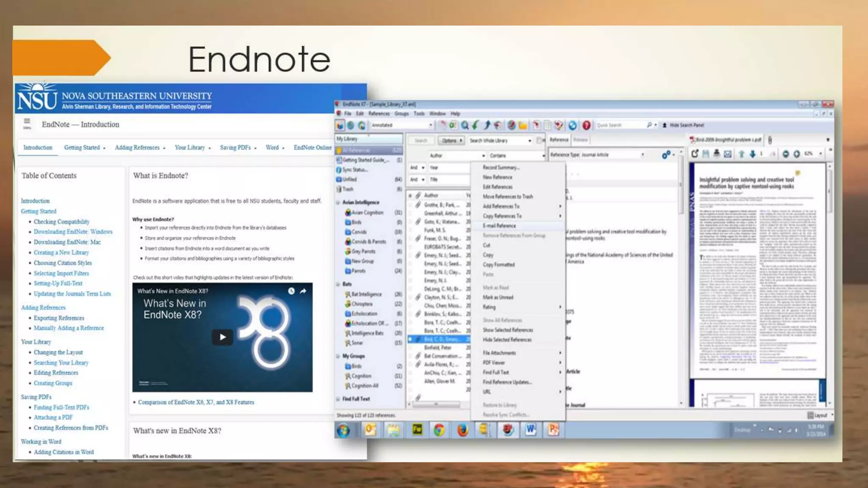Open Google Chrome from the taskbar
The width and height of the screenshot is (868, 488).
click(x=439, y=430)
